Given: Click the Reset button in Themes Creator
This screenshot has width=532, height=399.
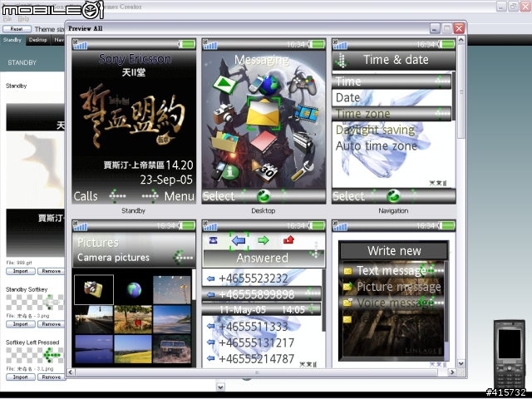Looking at the screenshot, I should tap(17, 29).
